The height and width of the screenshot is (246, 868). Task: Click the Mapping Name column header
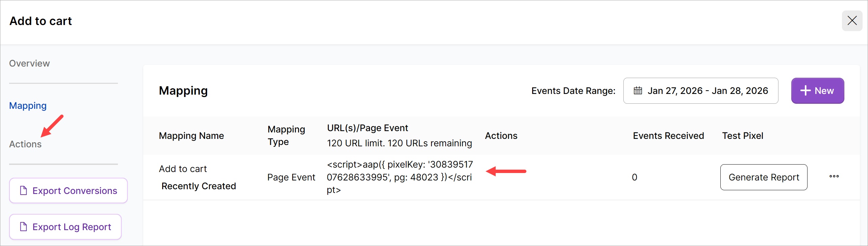[191, 136]
